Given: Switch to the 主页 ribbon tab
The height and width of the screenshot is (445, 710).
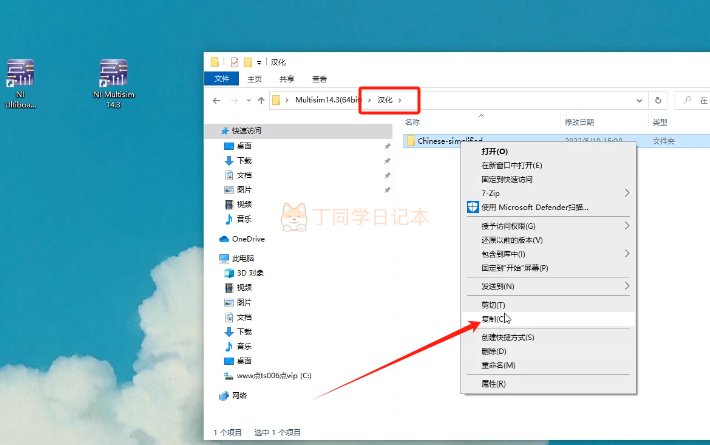Looking at the screenshot, I should coord(254,79).
